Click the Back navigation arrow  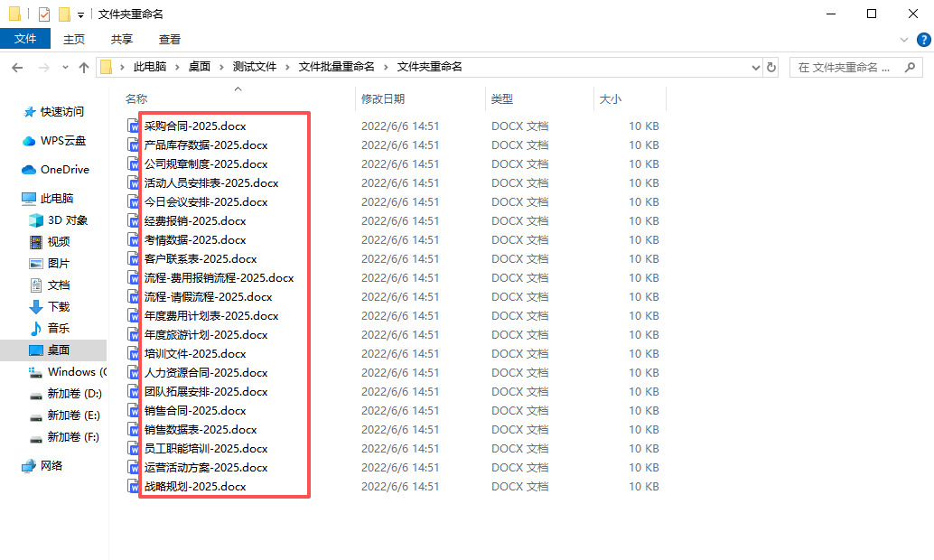point(17,68)
